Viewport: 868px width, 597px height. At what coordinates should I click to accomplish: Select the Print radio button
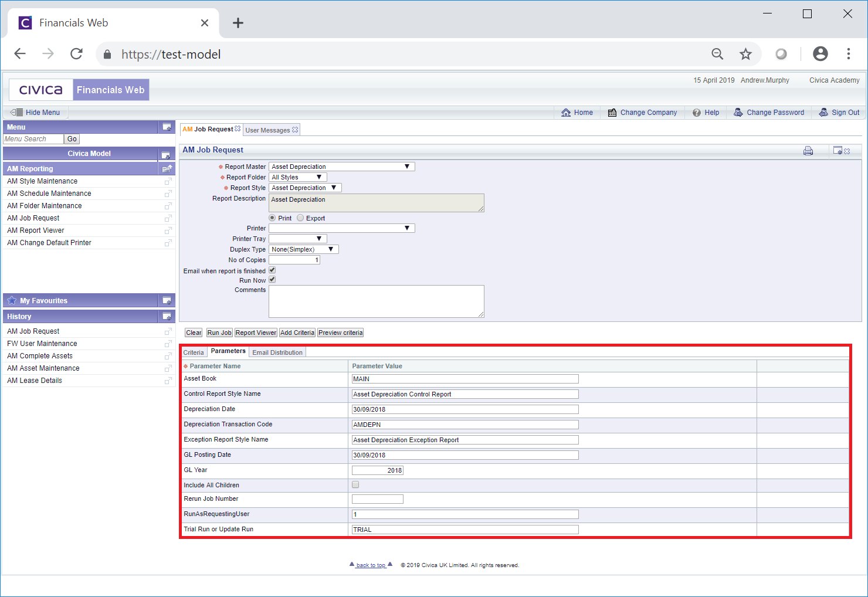[272, 218]
